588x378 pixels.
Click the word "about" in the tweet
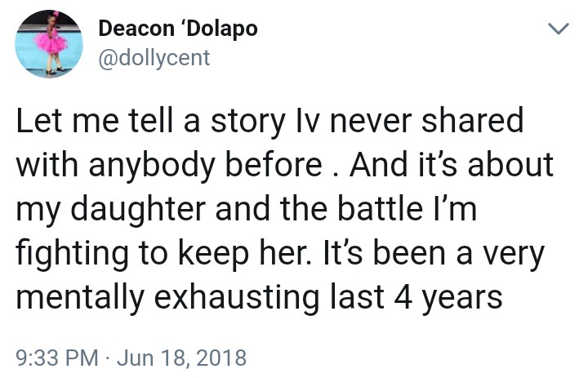519,167
